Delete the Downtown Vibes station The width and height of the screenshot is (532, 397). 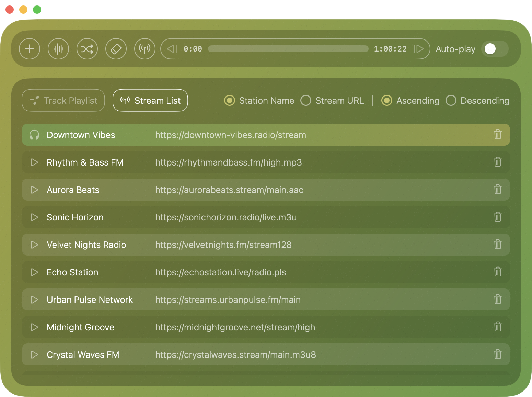(497, 135)
